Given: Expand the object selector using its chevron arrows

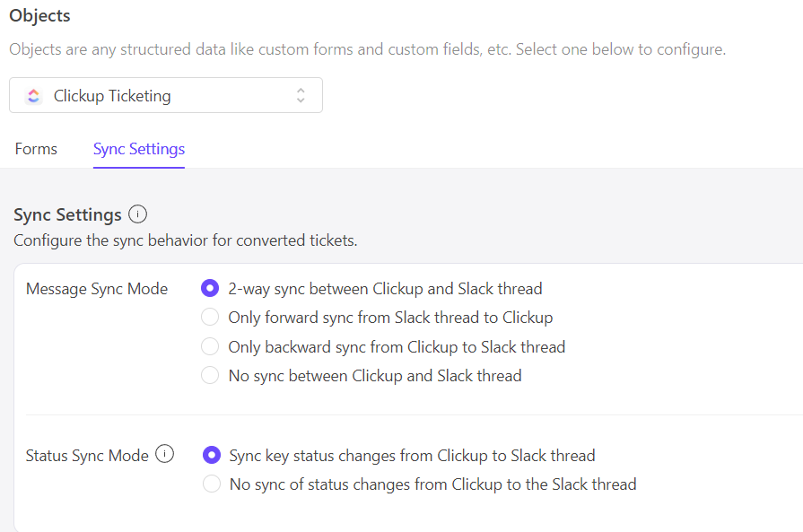Looking at the screenshot, I should pyautogui.click(x=301, y=96).
